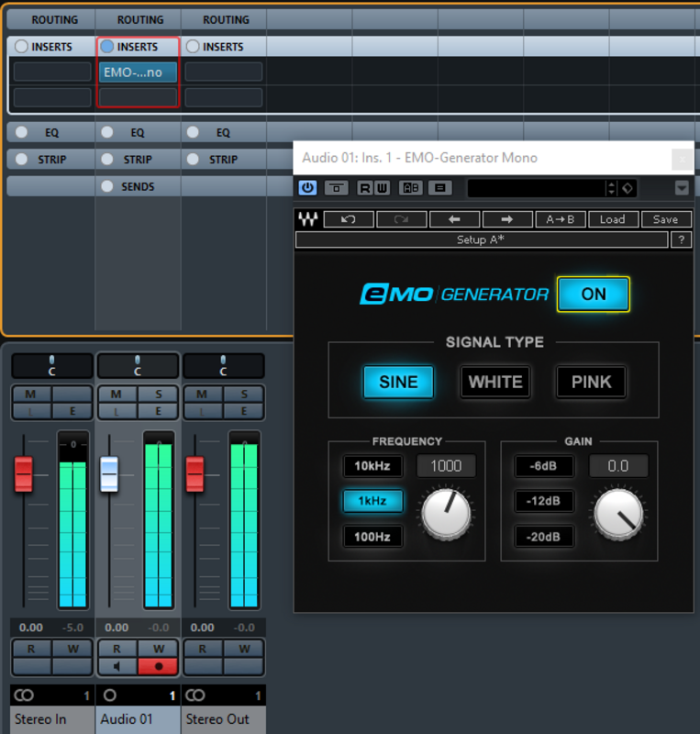Open EMO-...no insert slot on Audio 01
Image resolution: width=700 pixels, height=734 pixels.
click(x=138, y=72)
